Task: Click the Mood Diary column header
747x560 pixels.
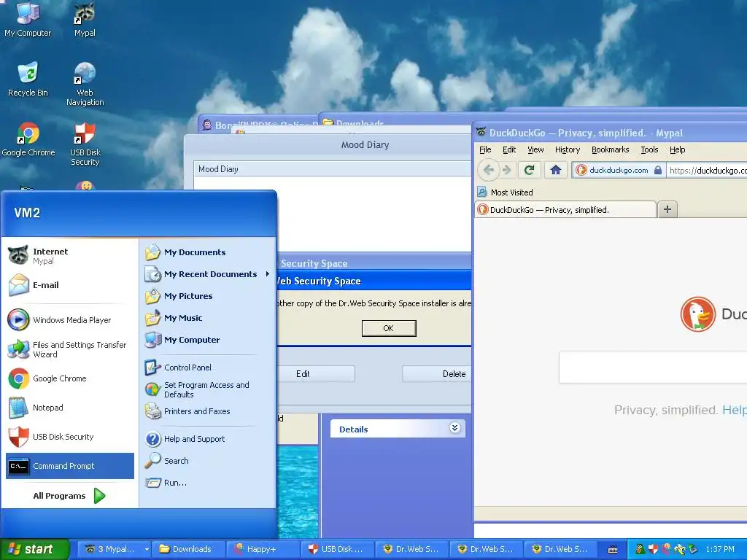Action: (333, 169)
